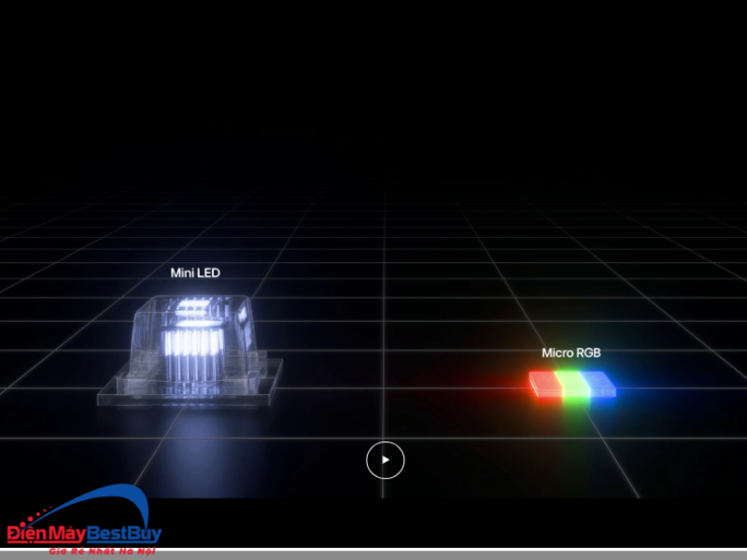Viewport: 747px width, 560px height.
Task: Click the Micro RGB text label
Action: (x=571, y=353)
